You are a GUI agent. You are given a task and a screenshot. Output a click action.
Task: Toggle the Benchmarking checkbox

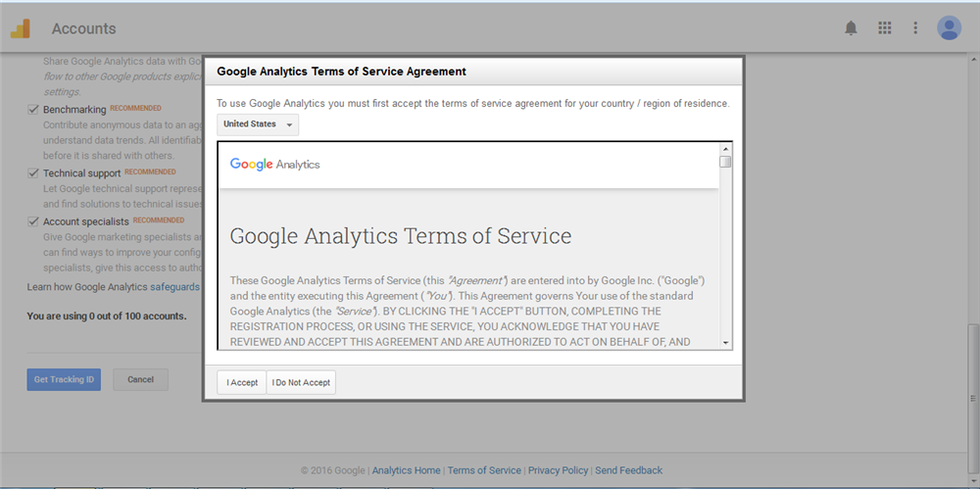(33, 110)
